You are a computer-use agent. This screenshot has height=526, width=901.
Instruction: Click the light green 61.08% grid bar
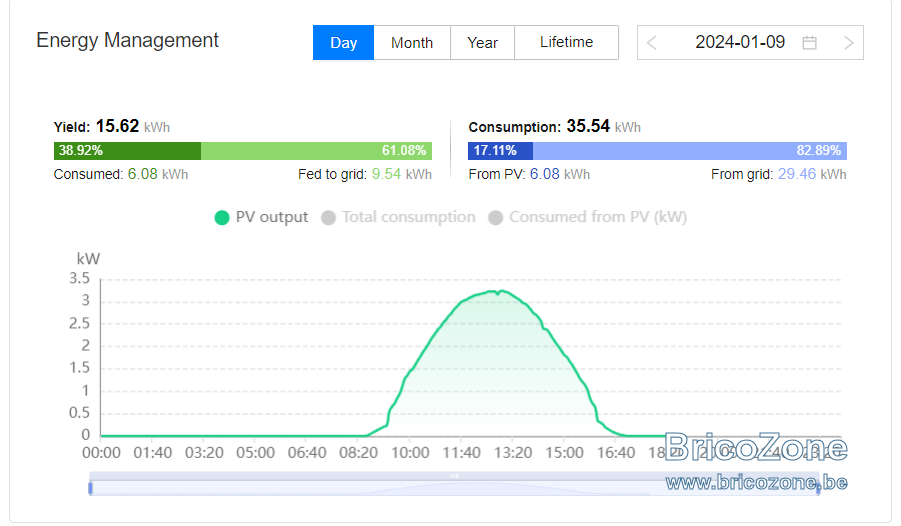317,151
